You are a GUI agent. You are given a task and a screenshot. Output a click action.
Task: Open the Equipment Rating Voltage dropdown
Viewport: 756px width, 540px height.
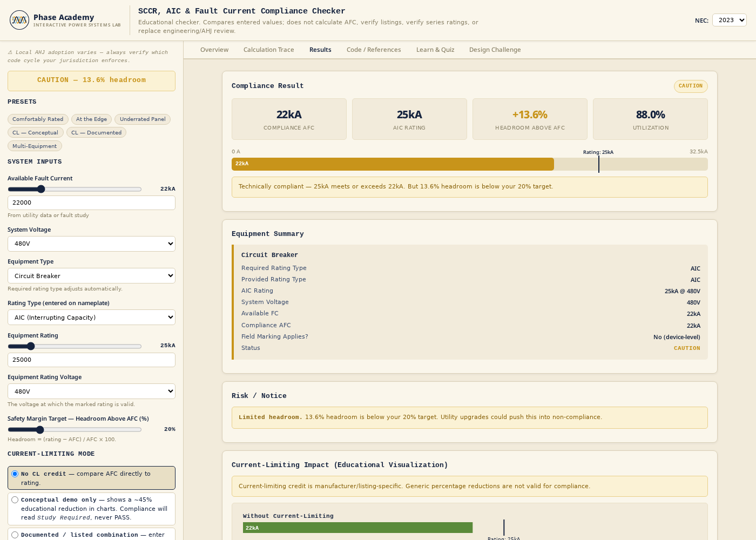click(91, 391)
